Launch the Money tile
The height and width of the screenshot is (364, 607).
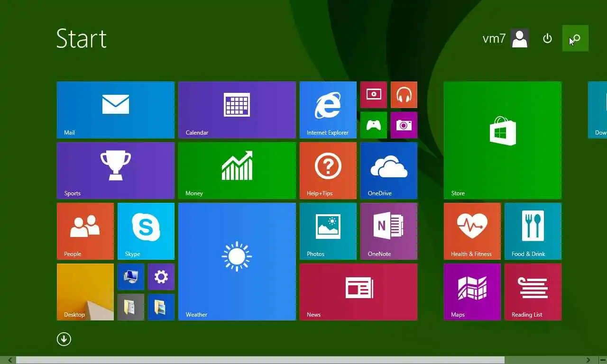(x=237, y=171)
